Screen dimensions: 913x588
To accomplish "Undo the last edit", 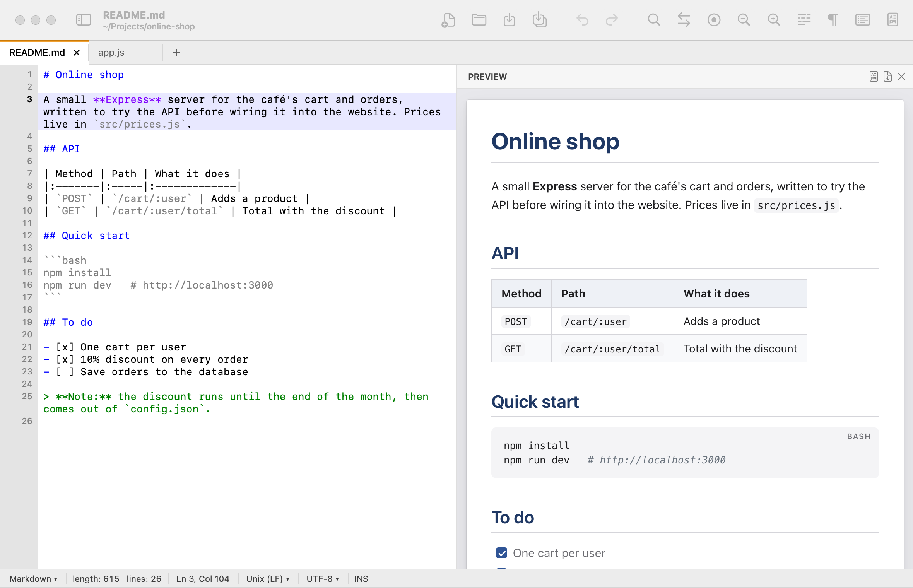I will tap(582, 20).
